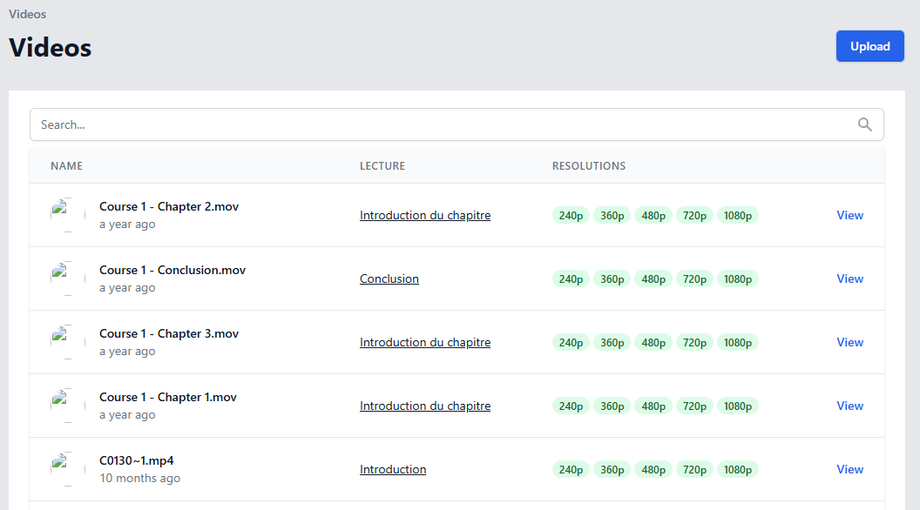Open thumbnail for Course 1 - Conclusion.mov
This screenshot has width=920, height=510.
(68, 279)
